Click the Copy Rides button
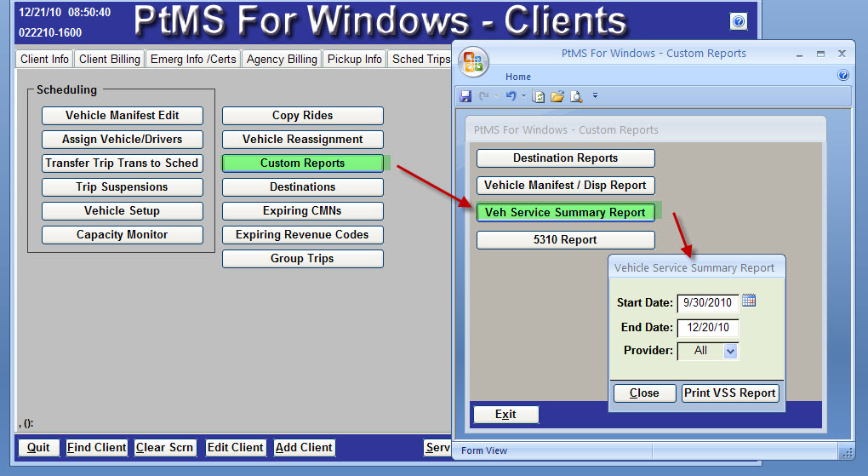Screen dimensions: 868x476 point(303,115)
